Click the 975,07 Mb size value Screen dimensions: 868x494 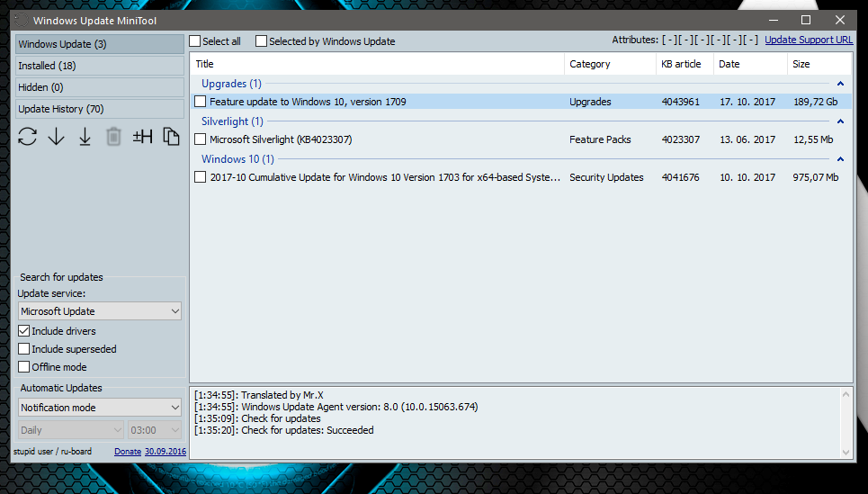pyautogui.click(x=816, y=177)
